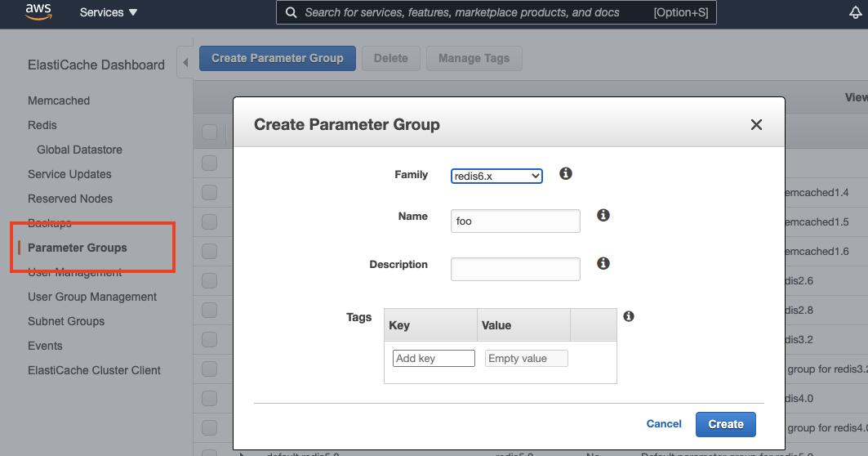Click the memcached1.6 family cell
868x456 pixels.
817,251
